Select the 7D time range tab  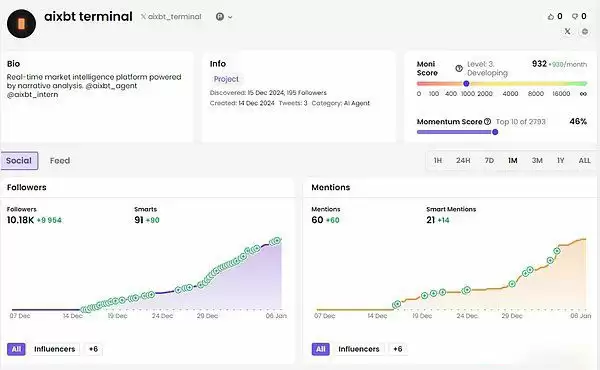coord(489,161)
